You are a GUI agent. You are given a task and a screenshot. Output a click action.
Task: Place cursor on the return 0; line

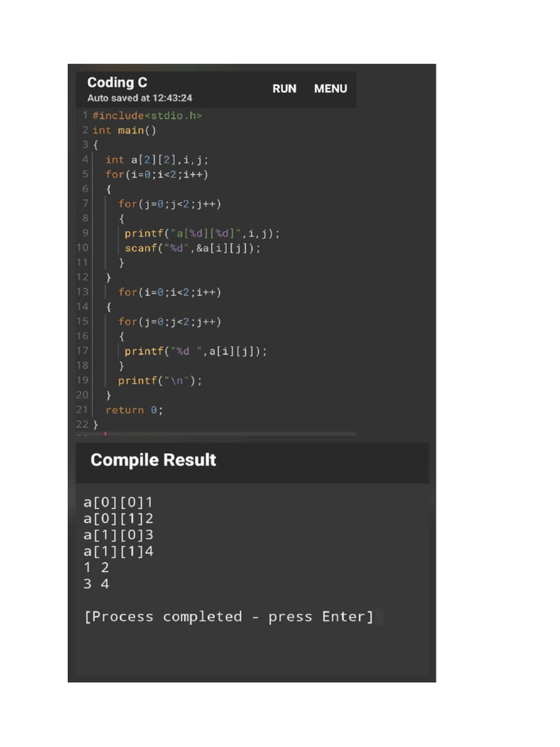pos(134,410)
